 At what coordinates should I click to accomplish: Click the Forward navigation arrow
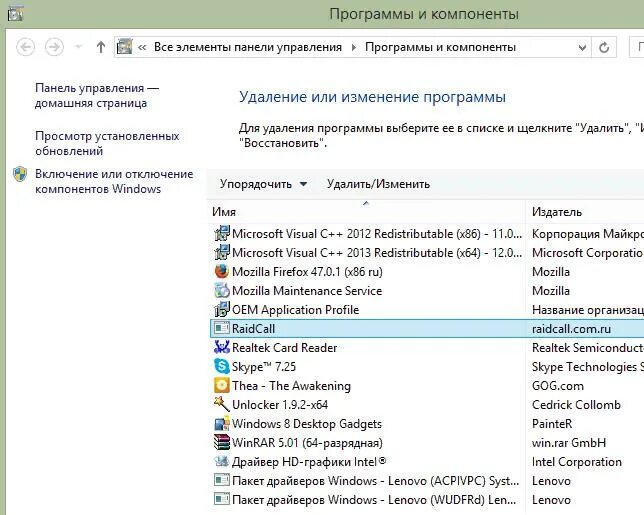coord(54,47)
